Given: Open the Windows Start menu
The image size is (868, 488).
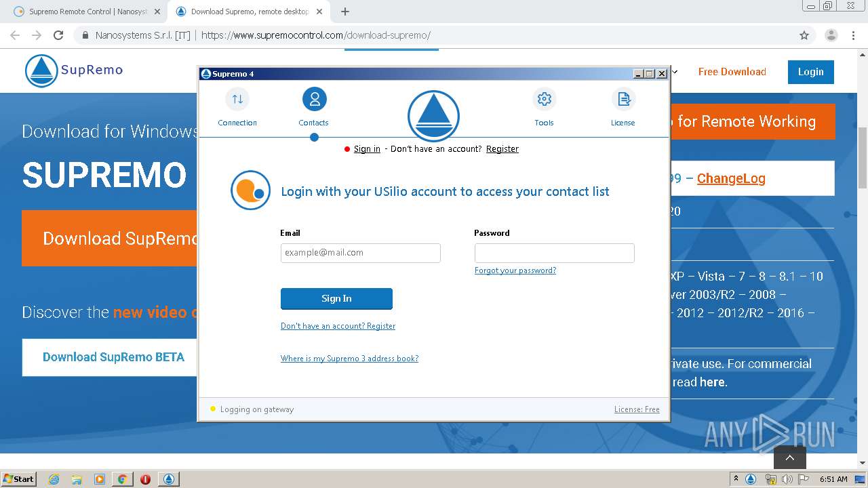Looking at the screenshot, I should pos(19,479).
